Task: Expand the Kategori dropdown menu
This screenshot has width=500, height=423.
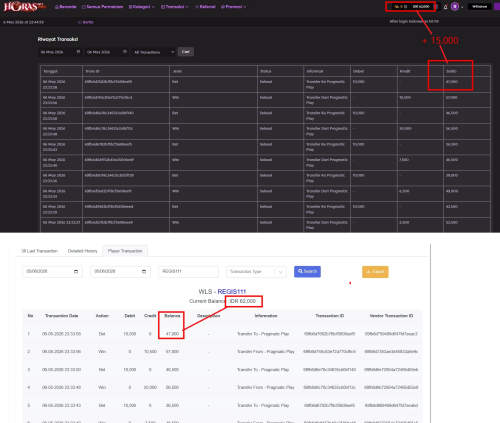Action: 142,7
